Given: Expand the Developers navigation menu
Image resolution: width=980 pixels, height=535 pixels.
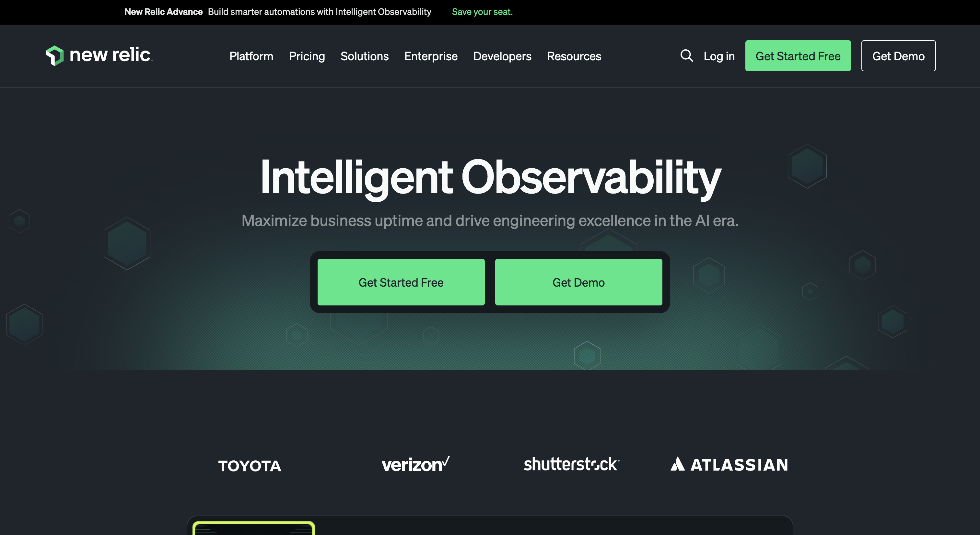Looking at the screenshot, I should pos(502,56).
